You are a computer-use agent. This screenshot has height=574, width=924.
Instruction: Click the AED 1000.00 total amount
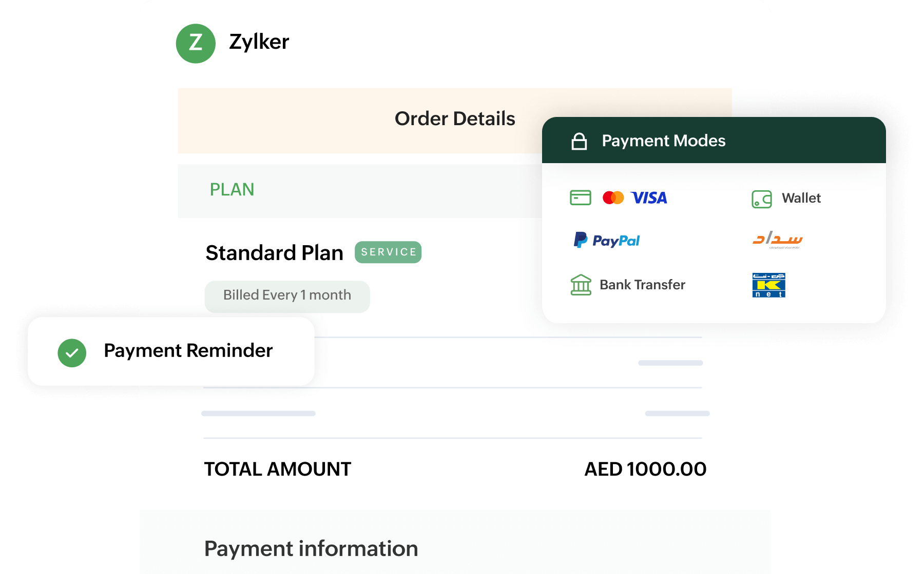coord(645,469)
